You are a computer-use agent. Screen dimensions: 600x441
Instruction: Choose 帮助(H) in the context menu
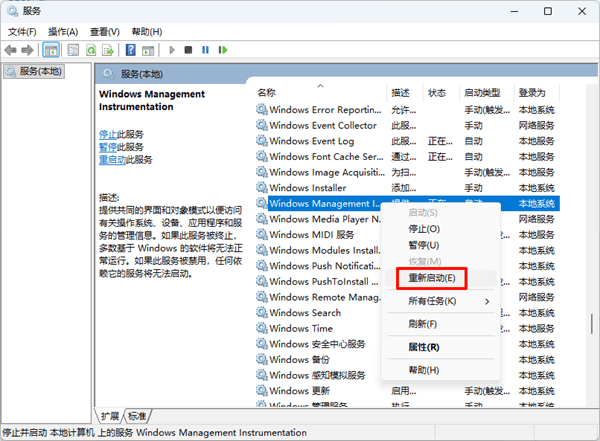point(441,370)
